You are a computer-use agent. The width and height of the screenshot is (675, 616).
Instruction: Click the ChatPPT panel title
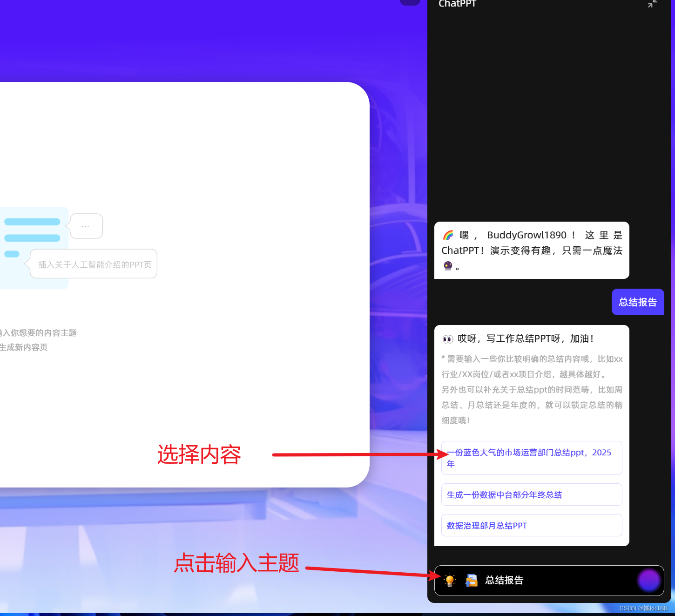[x=458, y=4]
